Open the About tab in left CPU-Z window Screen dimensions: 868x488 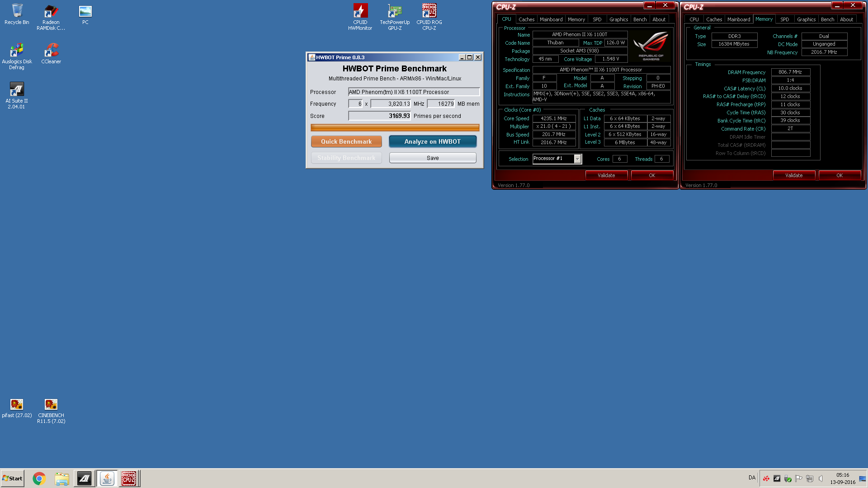point(659,19)
